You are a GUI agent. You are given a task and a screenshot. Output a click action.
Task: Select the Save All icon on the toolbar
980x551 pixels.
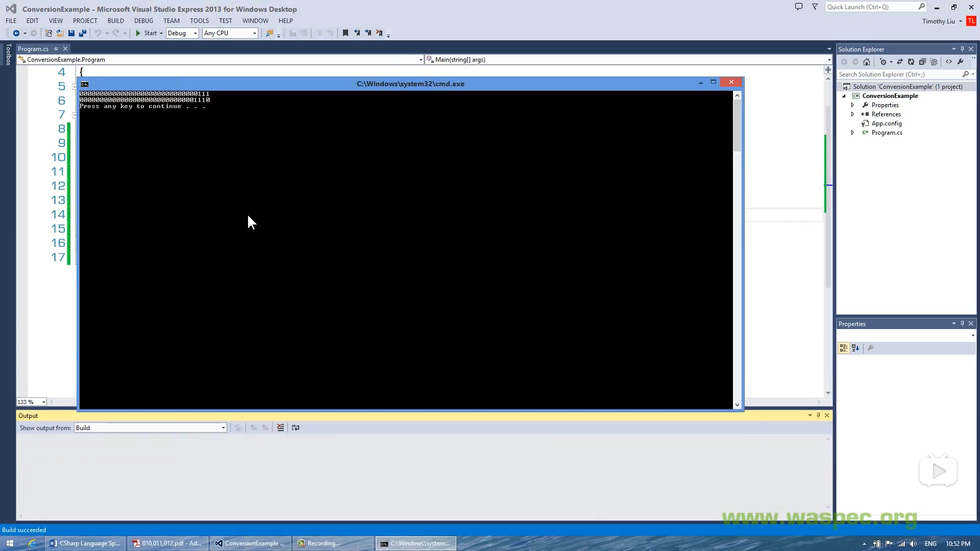(82, 33)
